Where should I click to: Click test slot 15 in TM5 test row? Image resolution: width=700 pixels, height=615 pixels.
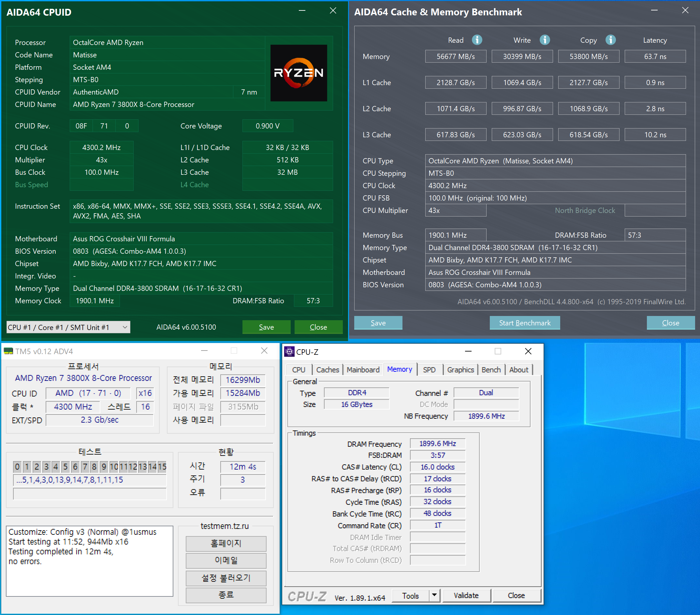coord(162,467)
